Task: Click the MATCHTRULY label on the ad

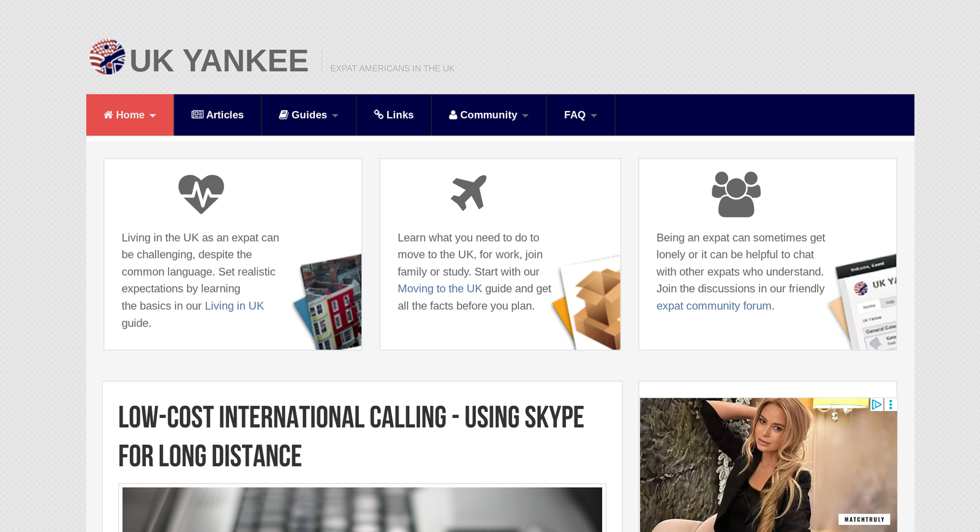Action: click(x=864, y=520)
